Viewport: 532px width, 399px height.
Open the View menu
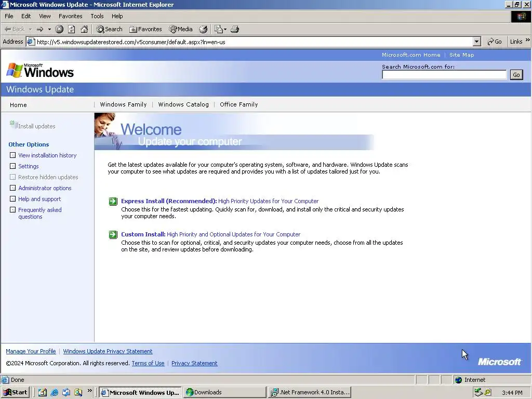point(45,16)
